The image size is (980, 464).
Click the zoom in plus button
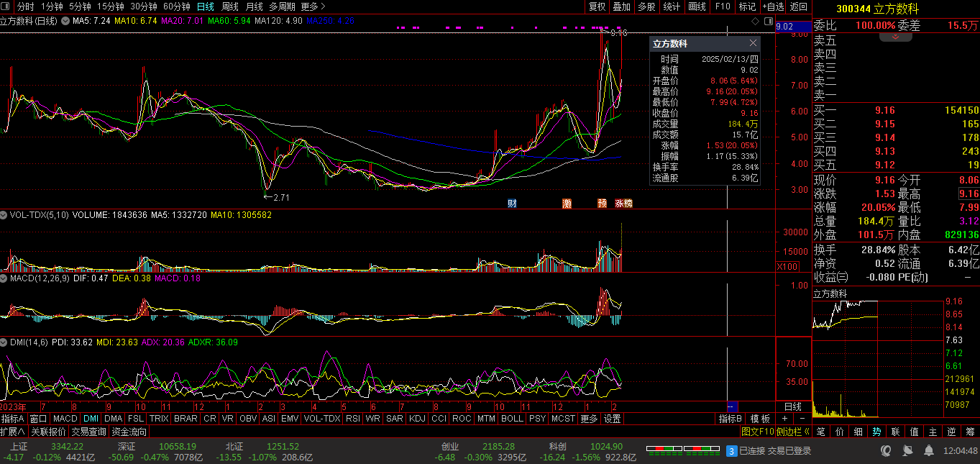784,419
